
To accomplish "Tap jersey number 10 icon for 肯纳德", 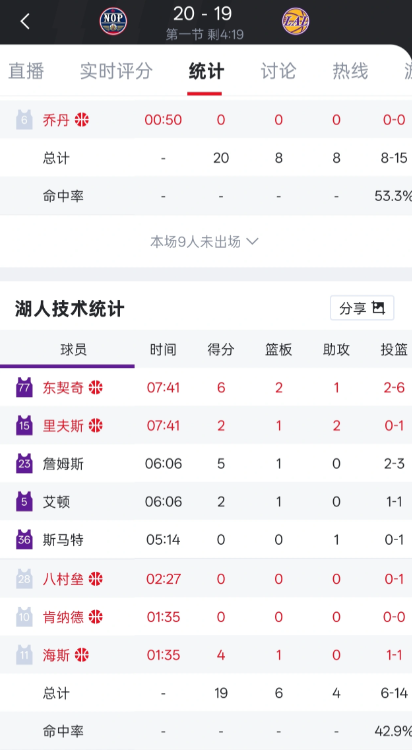I will click(24, 617).
